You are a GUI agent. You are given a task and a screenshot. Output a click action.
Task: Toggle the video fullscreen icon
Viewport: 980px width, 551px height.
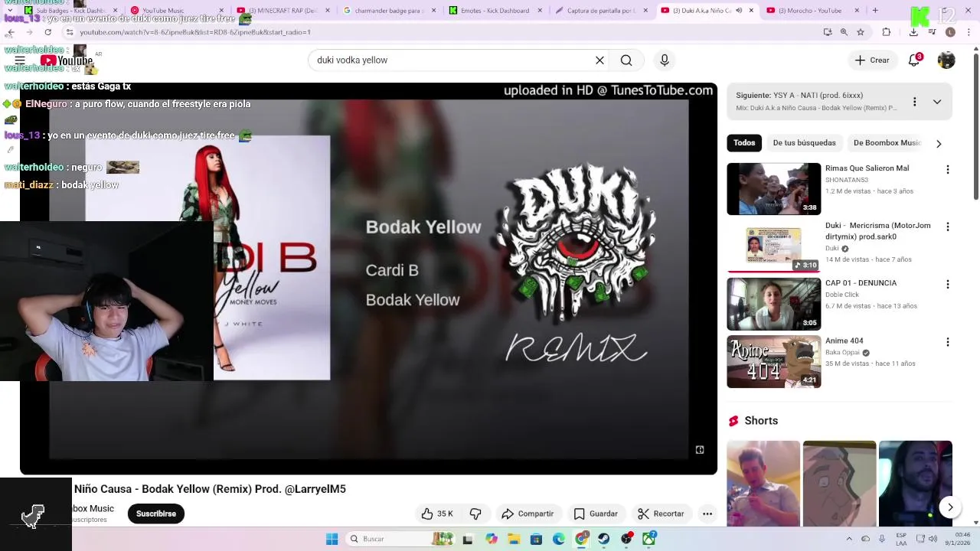(700, 450)
